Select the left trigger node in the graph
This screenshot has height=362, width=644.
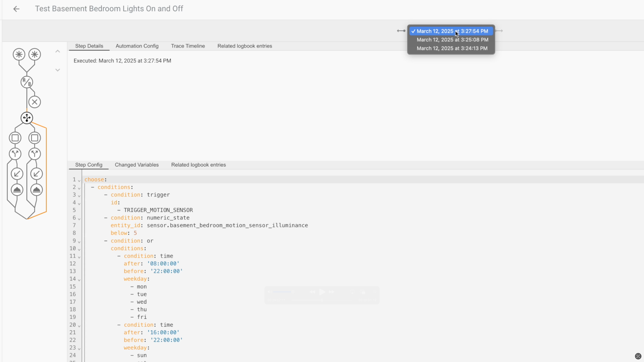tap(19, 54)
